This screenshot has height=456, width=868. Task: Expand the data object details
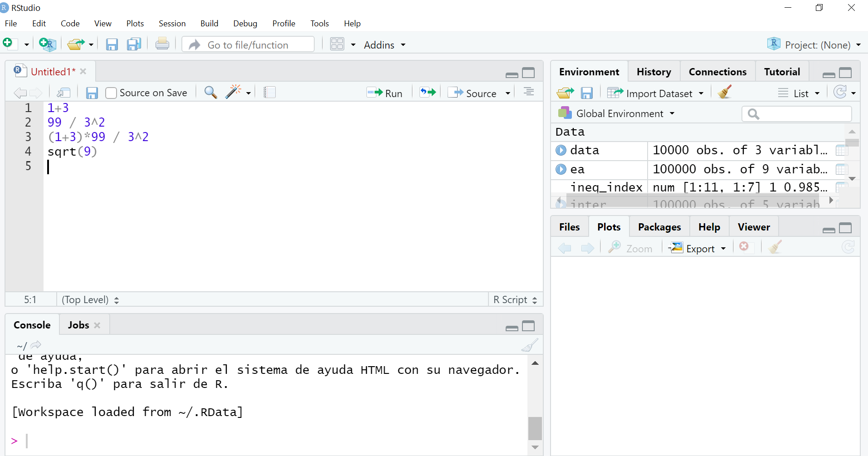[561, 150]
